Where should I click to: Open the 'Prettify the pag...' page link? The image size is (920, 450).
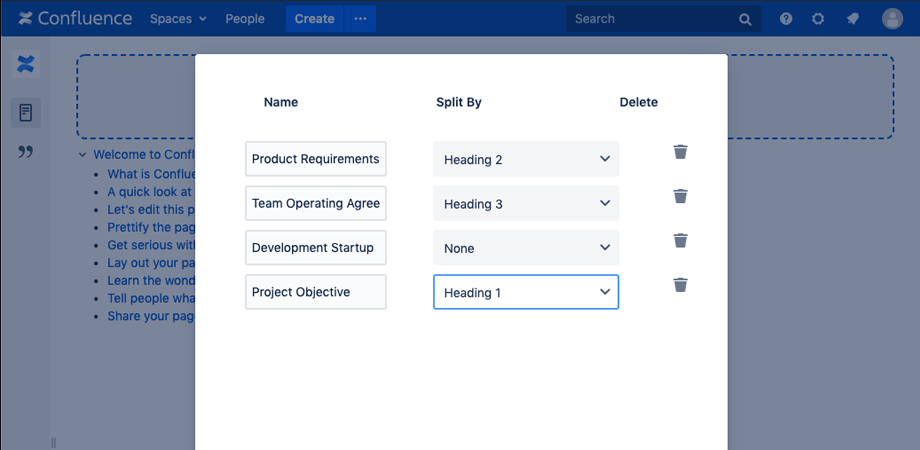(x=151, y=227)
